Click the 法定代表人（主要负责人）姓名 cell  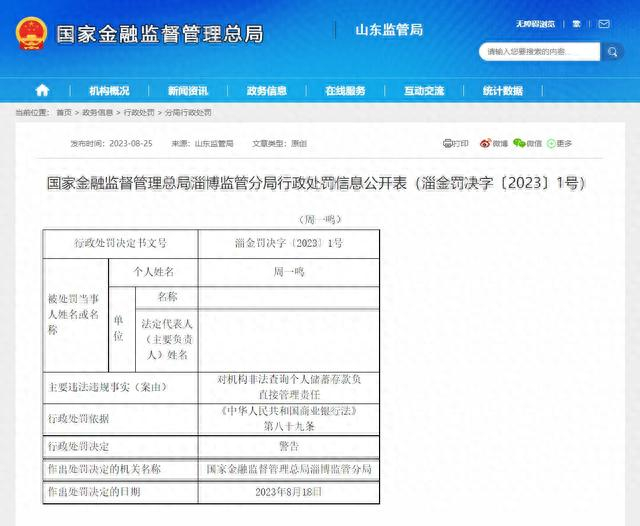pos(167,340)
